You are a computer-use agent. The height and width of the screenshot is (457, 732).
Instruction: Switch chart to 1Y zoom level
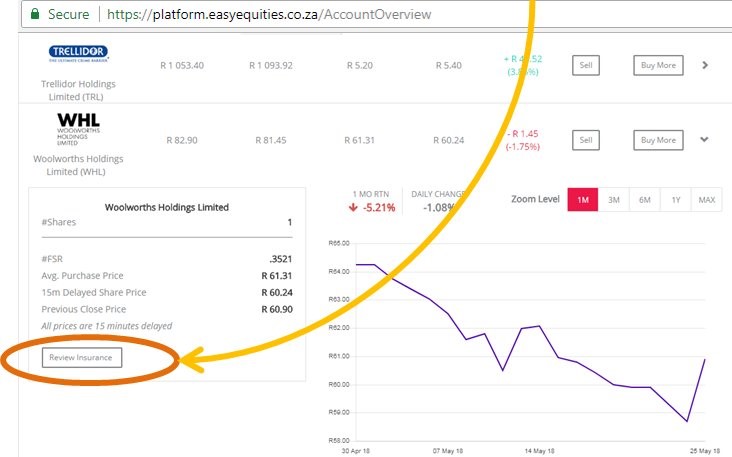[x=676, y=200]
